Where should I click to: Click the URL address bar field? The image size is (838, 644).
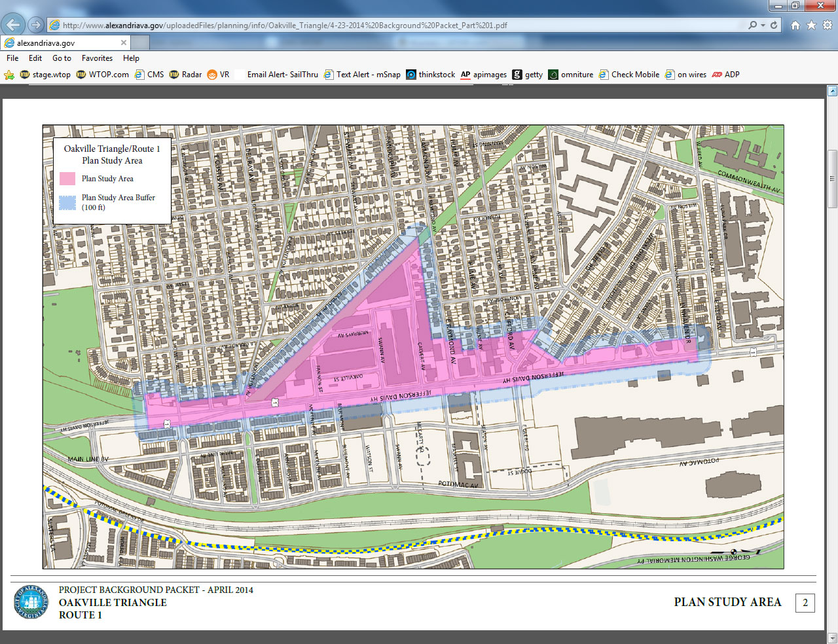click(x=393, y=26)
